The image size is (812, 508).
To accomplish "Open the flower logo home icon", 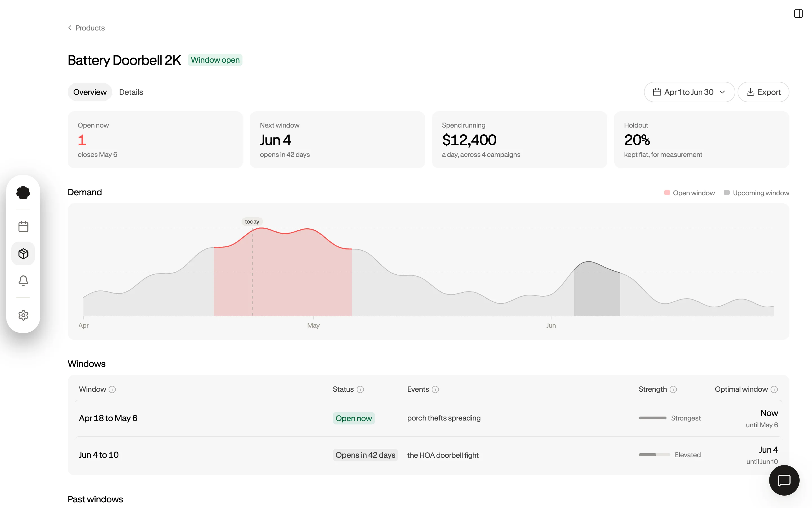I will (x=23, y=192).
